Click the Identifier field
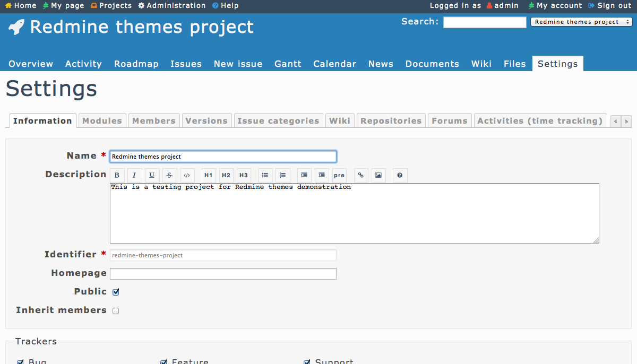637x364 pixels. tap(223, 255)
